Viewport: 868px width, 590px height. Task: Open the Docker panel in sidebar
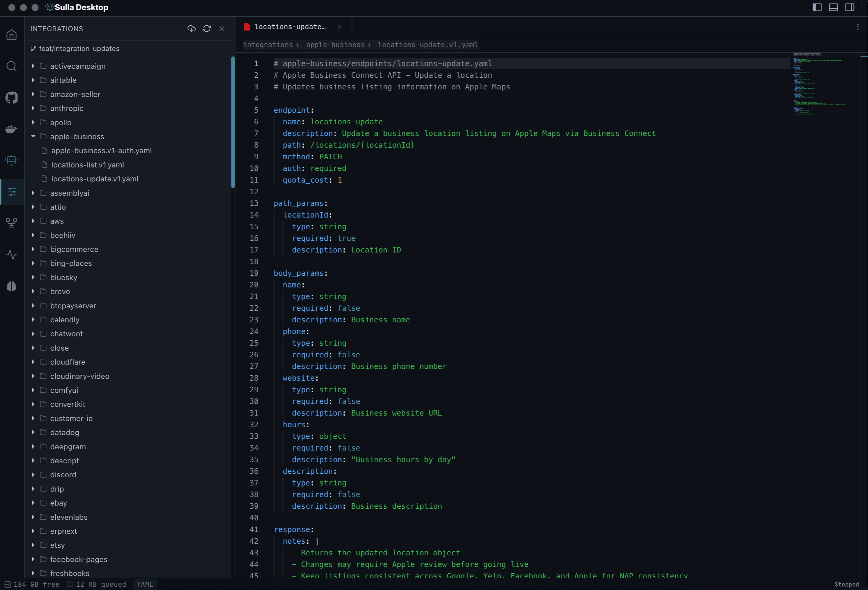point(12,129)
